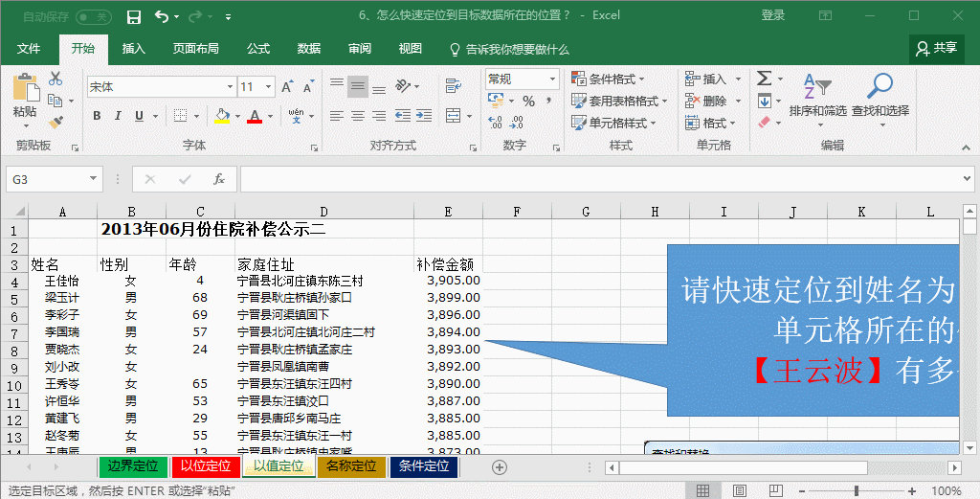Click increase decimal icon

[496, 123]
